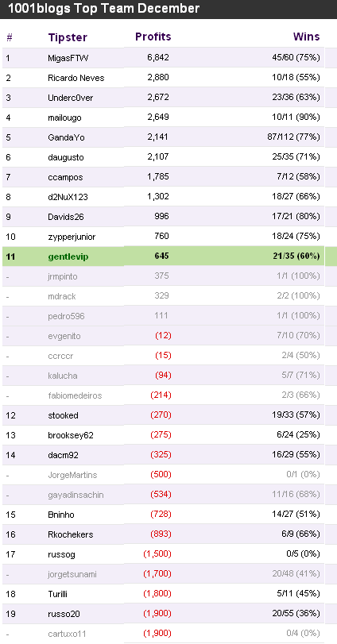The image size is (337, 644).
Task: Click the Tipster column header
Action: coord(68,37)
